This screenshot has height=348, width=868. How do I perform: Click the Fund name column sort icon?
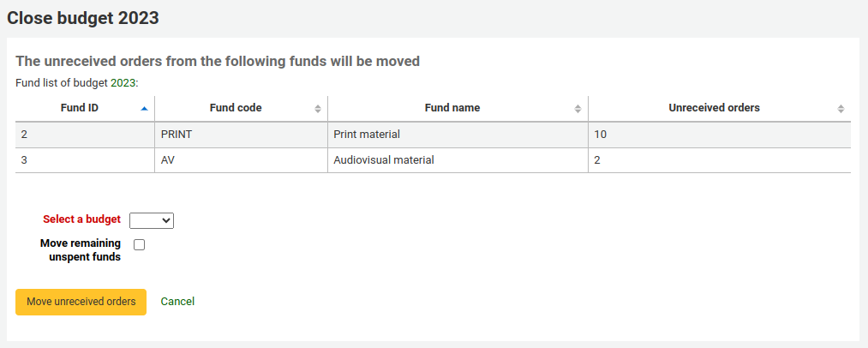pyautogui.click(x=578, y=108)
